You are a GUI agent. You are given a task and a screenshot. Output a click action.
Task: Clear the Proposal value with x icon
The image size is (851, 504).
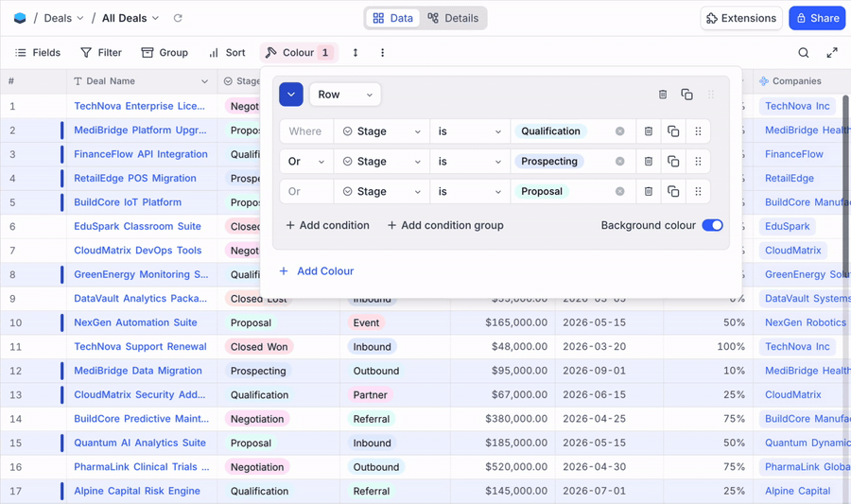pyautogui.click(x=620, y=192)
